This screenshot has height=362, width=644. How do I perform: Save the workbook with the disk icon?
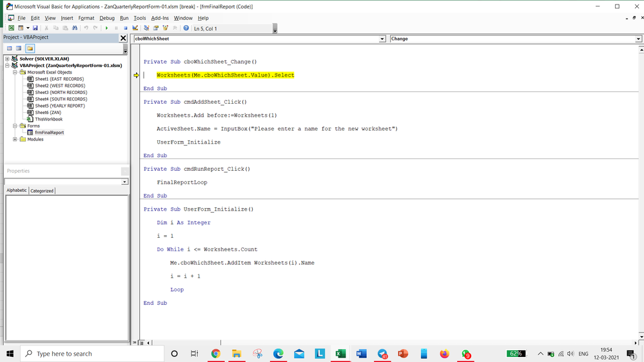pyautogui.click(x=35, y=28)
